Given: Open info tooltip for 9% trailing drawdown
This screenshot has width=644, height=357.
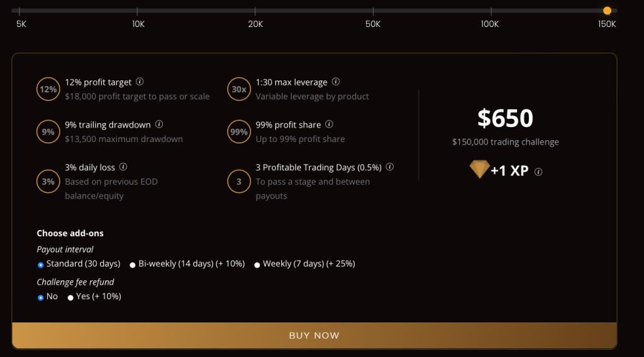Looking at the screenshot, I should (x=159, y=124).
